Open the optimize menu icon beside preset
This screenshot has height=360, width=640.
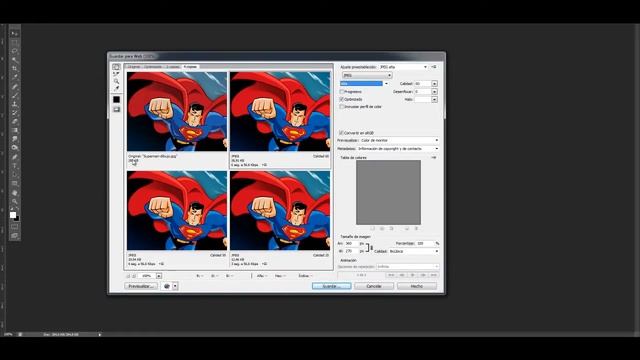click(433, 67)
